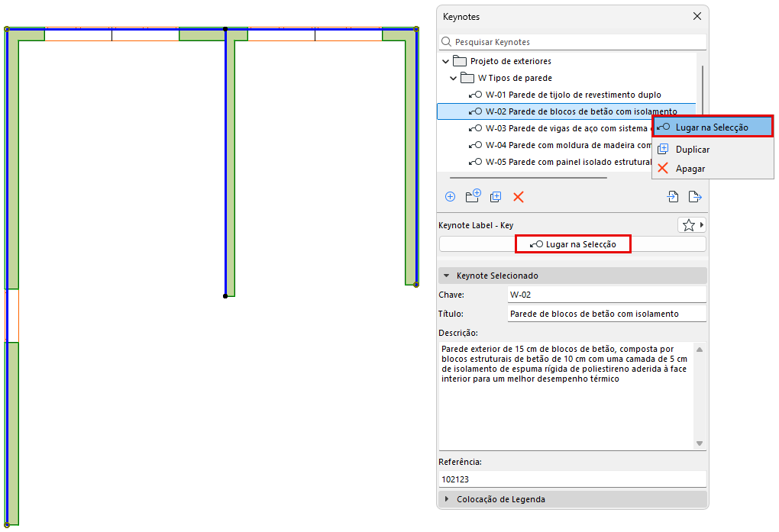Expand the Colocação de Legenda section
Screen dimensions: 779x532
[446, 498]
